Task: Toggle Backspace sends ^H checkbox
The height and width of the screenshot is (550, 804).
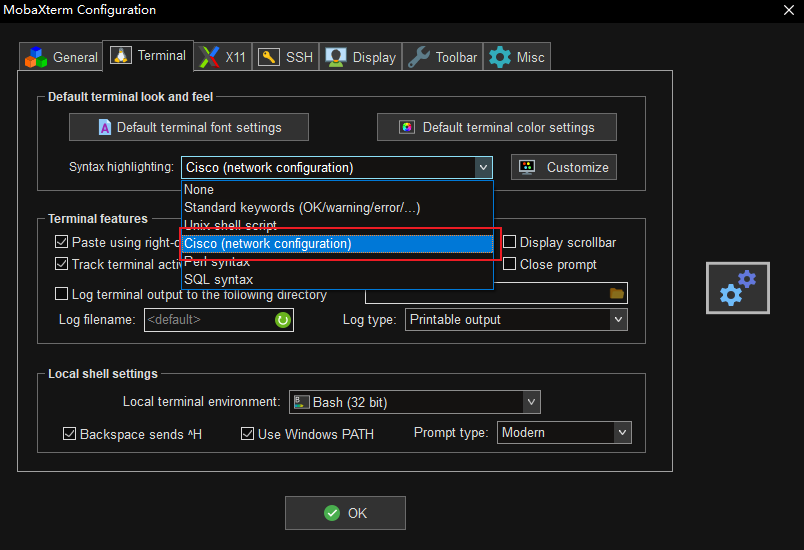Action: [69, 434]
